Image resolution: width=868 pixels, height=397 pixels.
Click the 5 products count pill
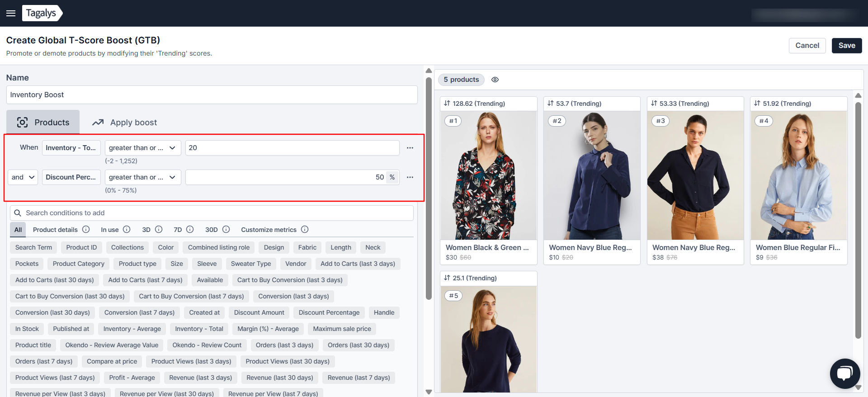tap(461, 80)
